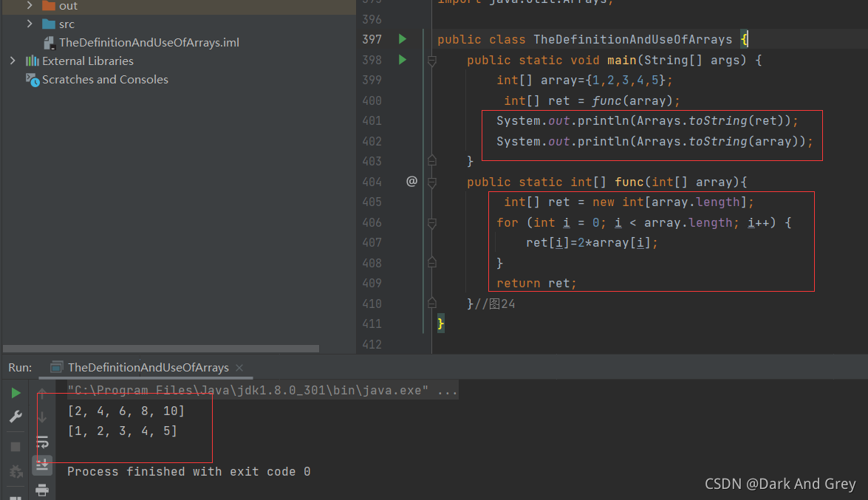The width and height of the screenshot is (868, 500).
Task: Click the attach debugger bug icon
Action: 16,471
